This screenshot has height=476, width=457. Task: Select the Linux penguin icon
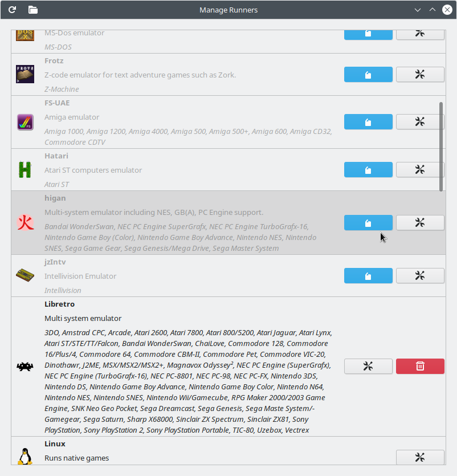point(25,456)
